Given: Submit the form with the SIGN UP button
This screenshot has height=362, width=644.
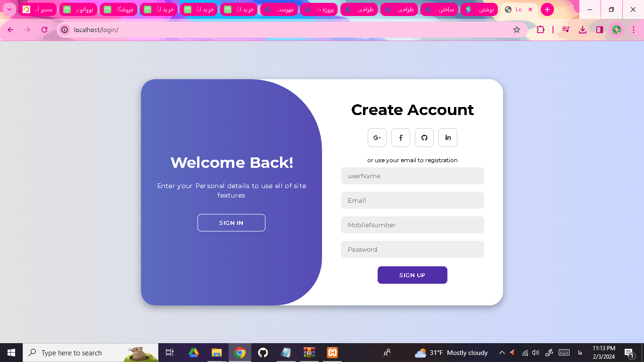Looking at the screenshot, I should tap(413, 275).
